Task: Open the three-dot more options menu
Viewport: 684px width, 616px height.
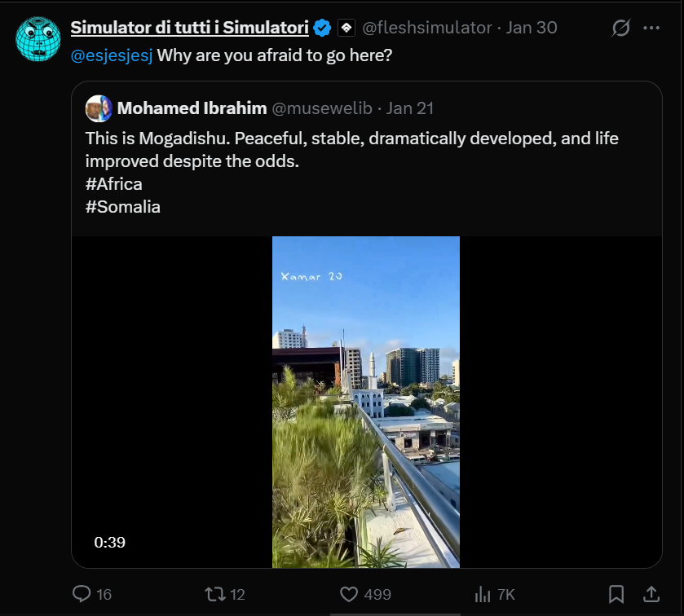Action: point(651,28)
